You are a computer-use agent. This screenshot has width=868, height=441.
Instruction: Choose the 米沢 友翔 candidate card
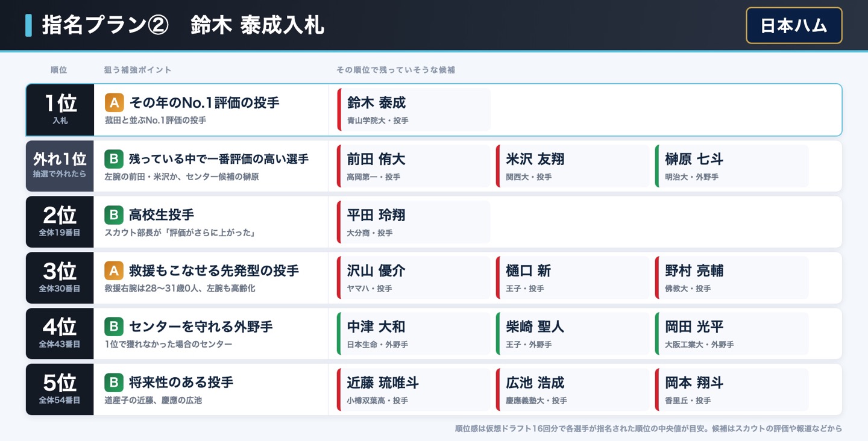[x=573, y=166]
